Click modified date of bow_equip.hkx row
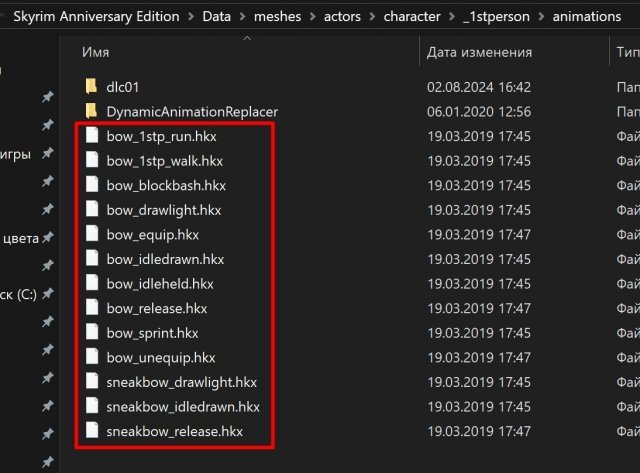 [x=479, y=235]
